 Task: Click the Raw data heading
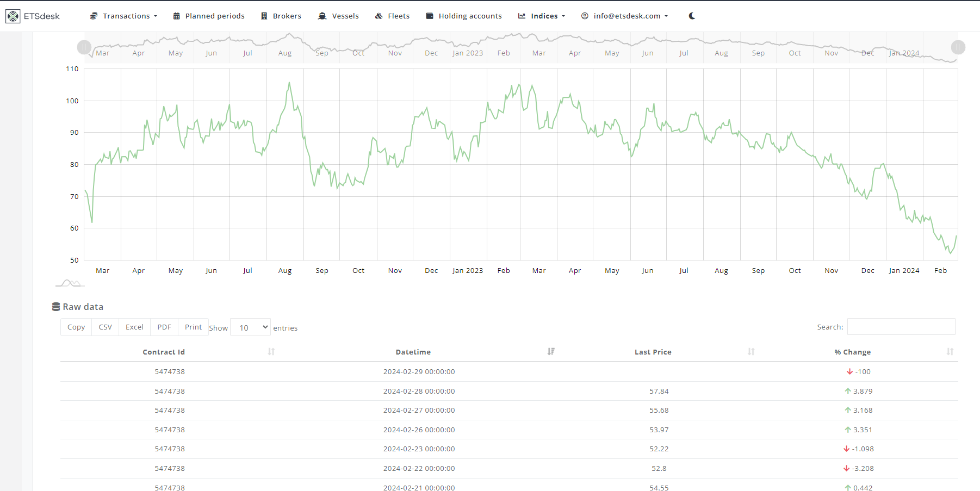[83, 307]
